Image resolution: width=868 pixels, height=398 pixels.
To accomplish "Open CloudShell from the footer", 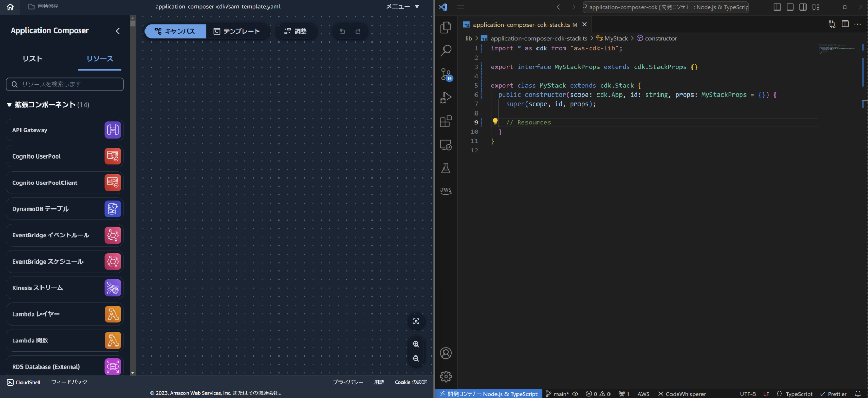I will 24,382.
